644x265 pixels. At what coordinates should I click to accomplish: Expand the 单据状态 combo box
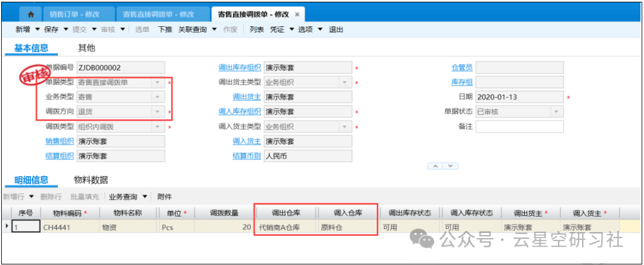[557, 112]
